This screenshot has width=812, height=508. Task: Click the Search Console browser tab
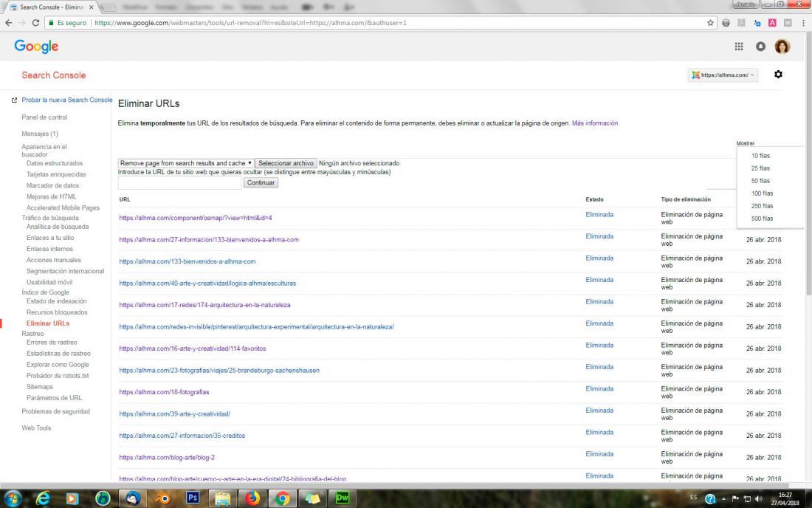52,7
